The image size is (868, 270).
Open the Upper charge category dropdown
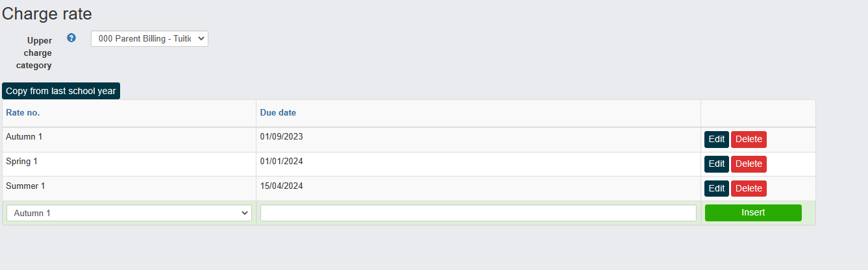[x=149, y=39]
